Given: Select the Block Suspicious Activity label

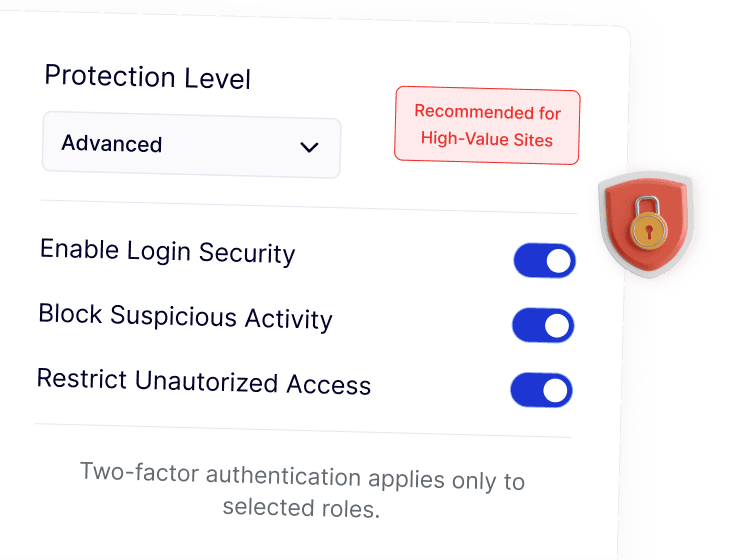Looking at the screenshot, I should pyautogui.click(x=185, y=317).
